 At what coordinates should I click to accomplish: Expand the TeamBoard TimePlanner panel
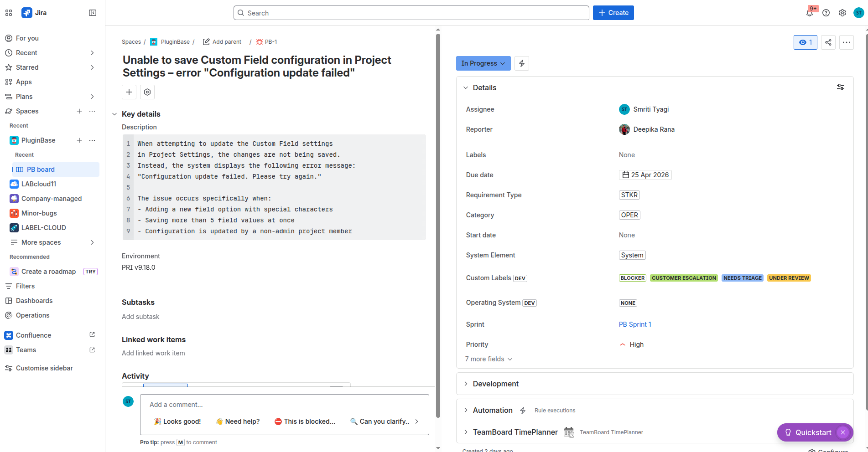point(466,432)
